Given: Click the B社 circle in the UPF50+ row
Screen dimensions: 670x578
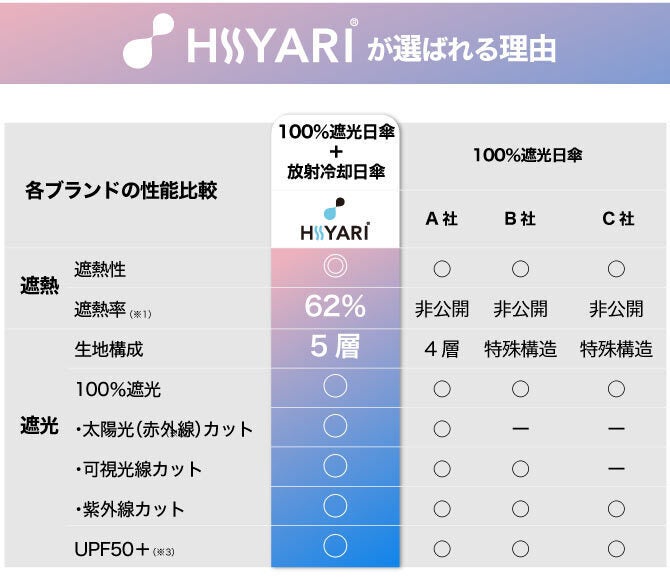Looking at the screenshot, I should click(520, 548).
